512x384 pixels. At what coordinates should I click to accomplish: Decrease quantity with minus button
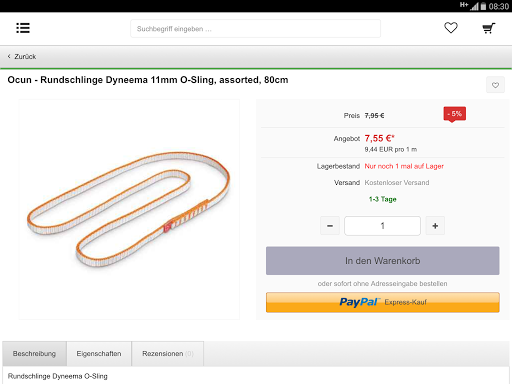point(330,226)
